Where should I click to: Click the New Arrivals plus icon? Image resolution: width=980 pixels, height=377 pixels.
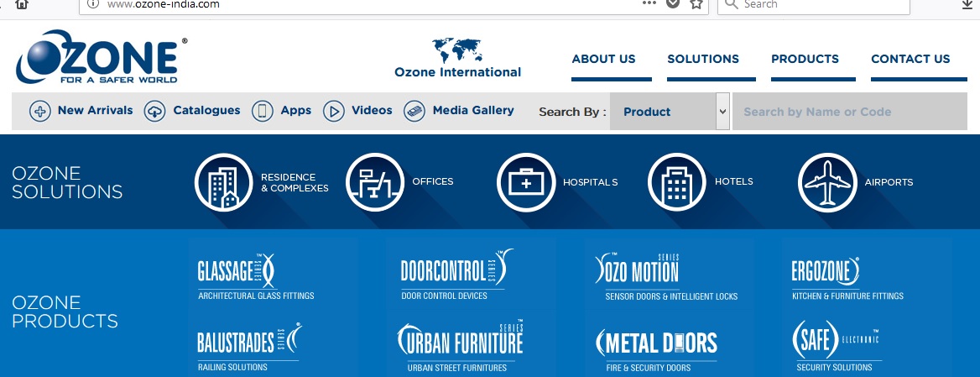click(40, 112)
